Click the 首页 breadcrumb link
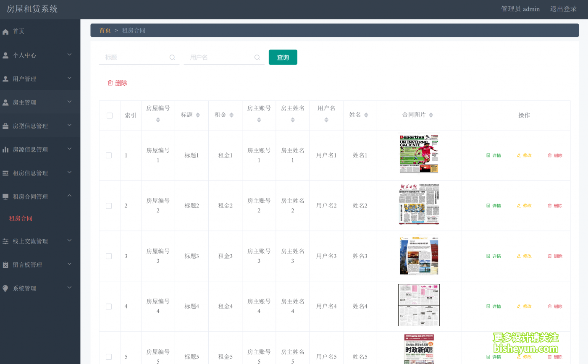The width and height of the screenshot is (588, 364). pyautogui.click(x=105, y=30)
